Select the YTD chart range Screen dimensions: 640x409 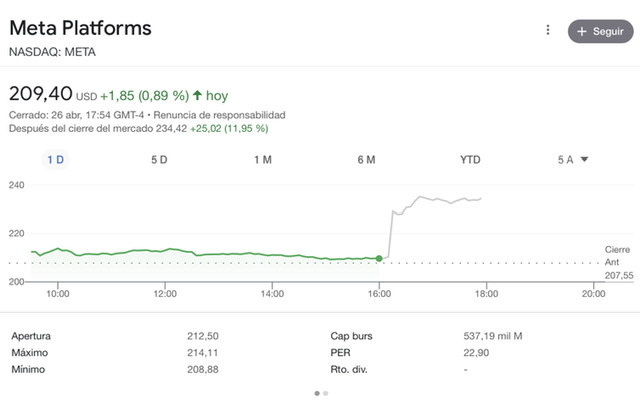(470, 160)
